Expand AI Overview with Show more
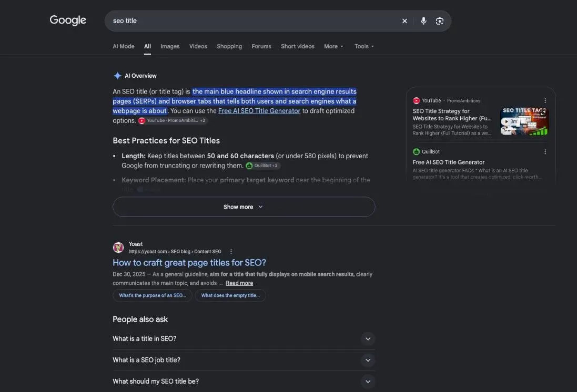Image resolution: width=577 pixels, height=392 pixels. 244,207
